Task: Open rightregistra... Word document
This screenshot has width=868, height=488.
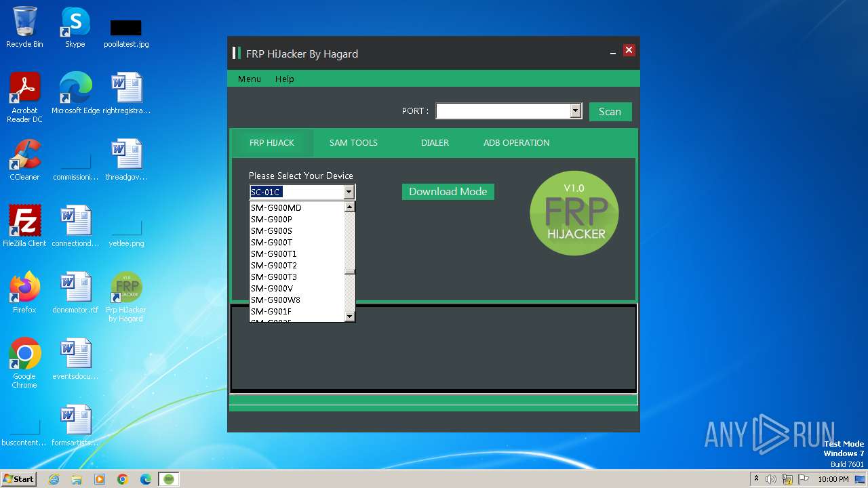Action: (x=126, y=94)
